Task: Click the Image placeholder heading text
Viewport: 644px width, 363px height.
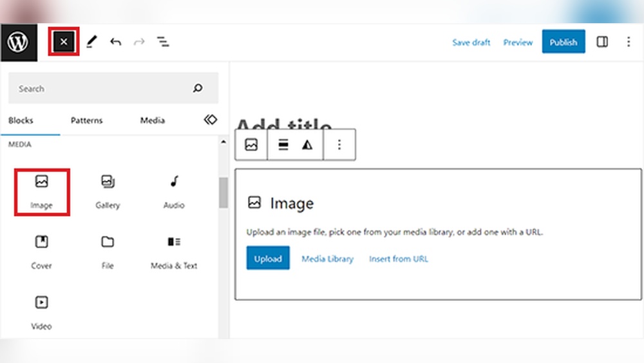Action: [x=292, y=203]
